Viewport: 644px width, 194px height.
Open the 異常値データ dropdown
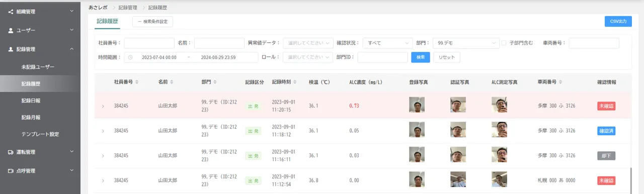click(x=308, y=43)
